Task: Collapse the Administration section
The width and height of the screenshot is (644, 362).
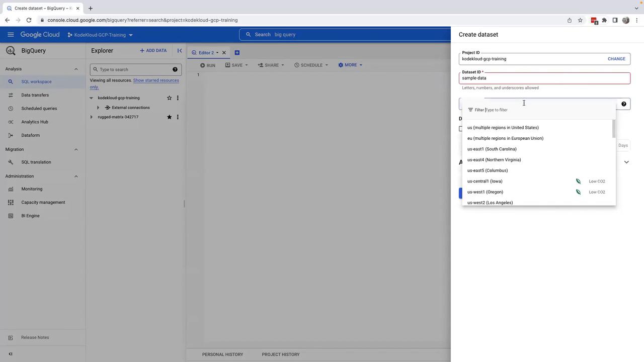Action: pos(76,176)
